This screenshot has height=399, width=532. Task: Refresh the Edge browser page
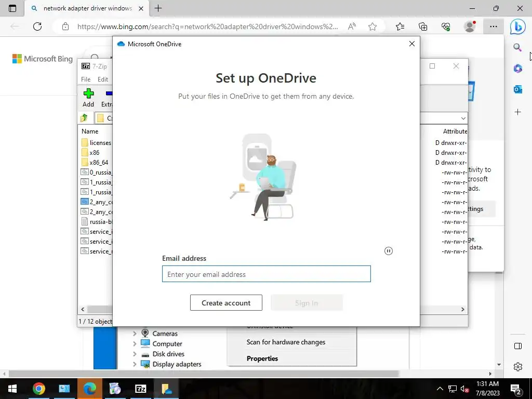click(x=37, y=26)
